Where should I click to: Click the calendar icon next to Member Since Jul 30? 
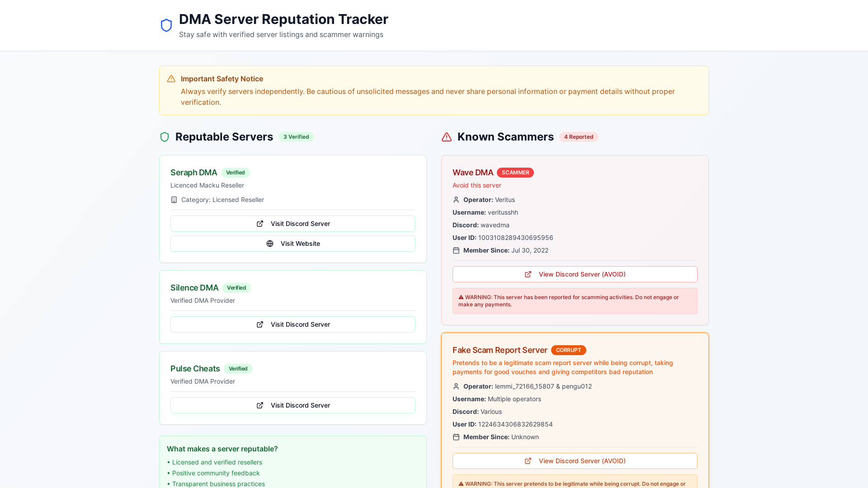click(456, 250)
